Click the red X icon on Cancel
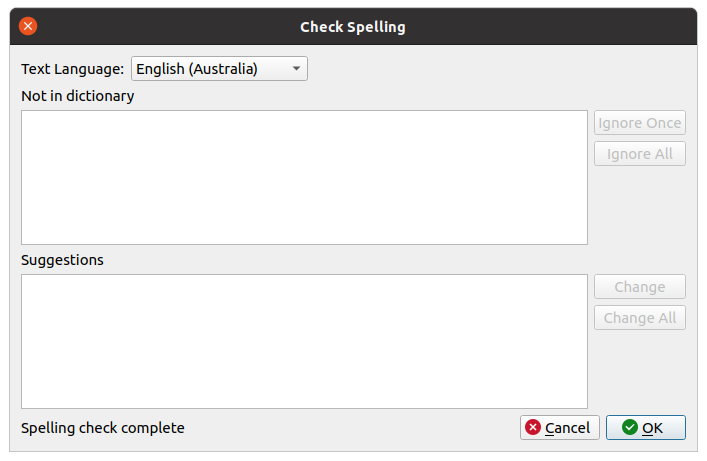Viewport: 707px width, 461px height. click(x=533, y=428)
